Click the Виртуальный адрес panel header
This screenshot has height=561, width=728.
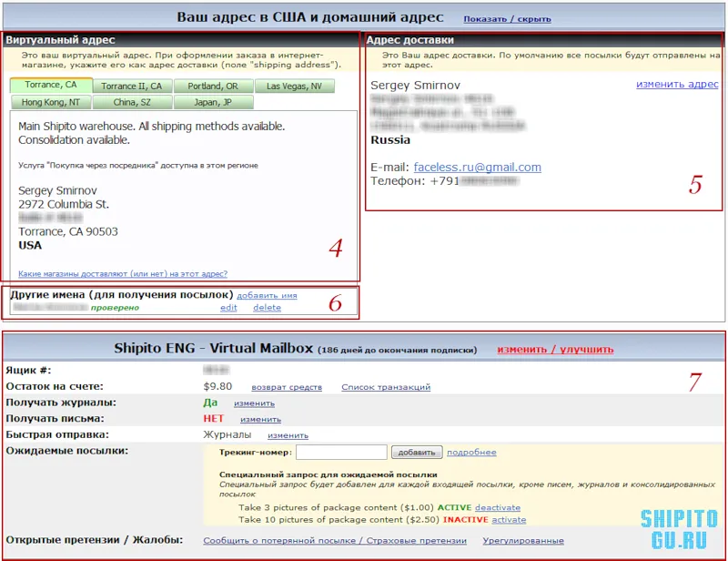(x=181, y=40)
